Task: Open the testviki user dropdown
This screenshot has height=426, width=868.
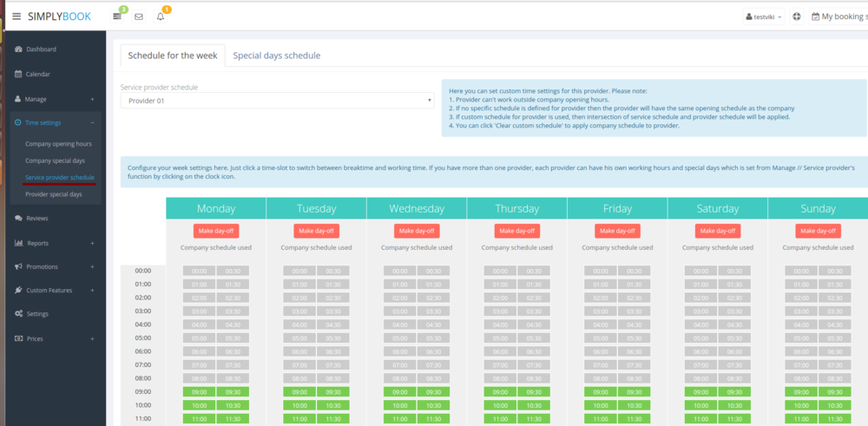Action: (x=764, y=16)
